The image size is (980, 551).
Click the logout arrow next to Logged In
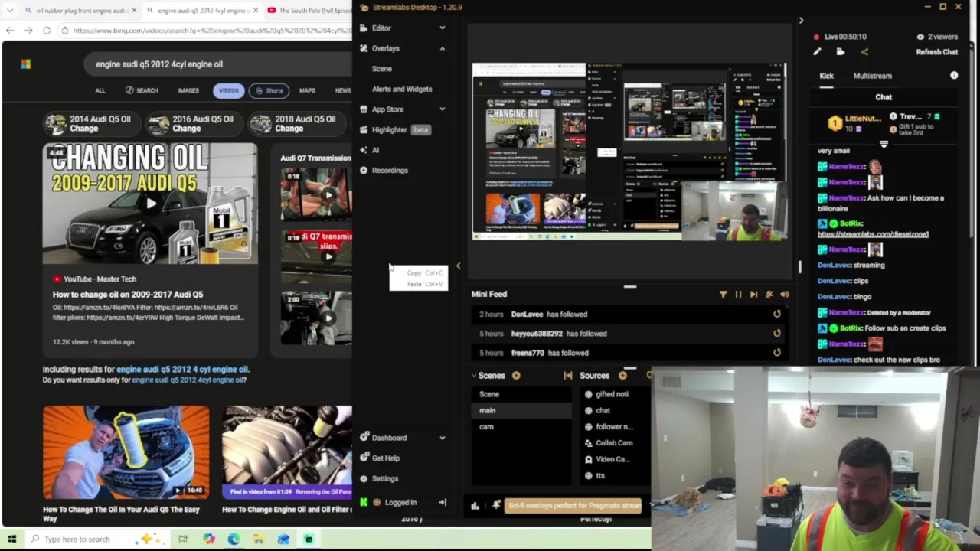[x=442, y=503]
